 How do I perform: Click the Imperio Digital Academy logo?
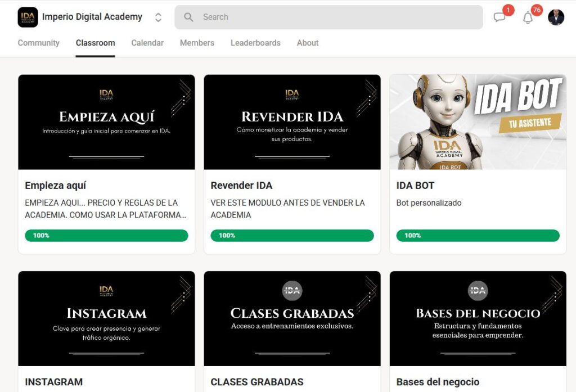(x=28, y=17)
